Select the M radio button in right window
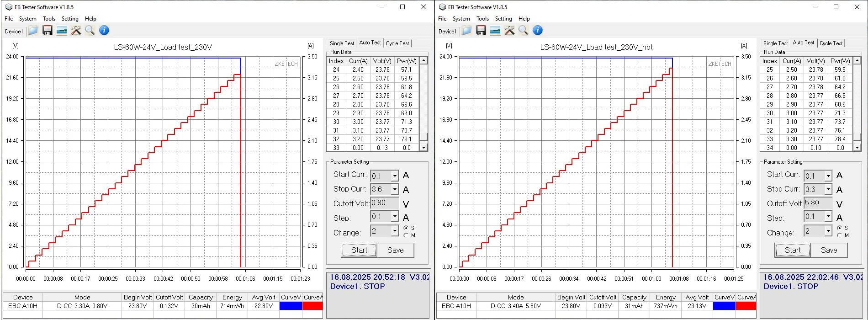The width and height of the screenshot is (868, 320). click(x=840, y=235)
